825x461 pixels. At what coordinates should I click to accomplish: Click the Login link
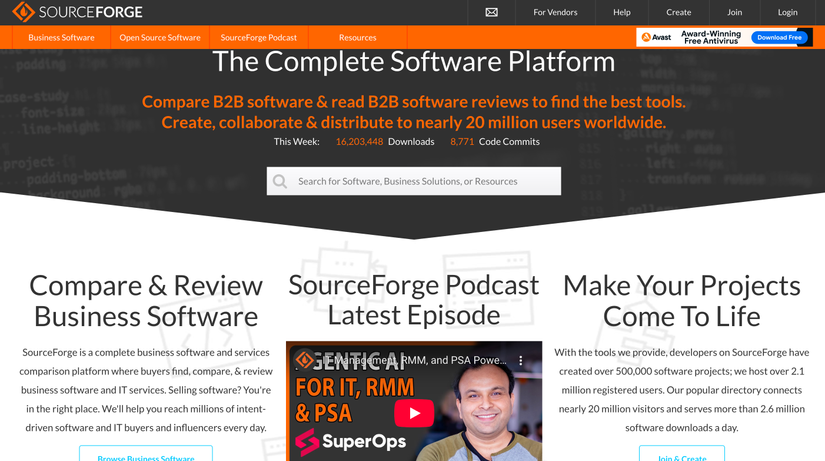[788, 12]
